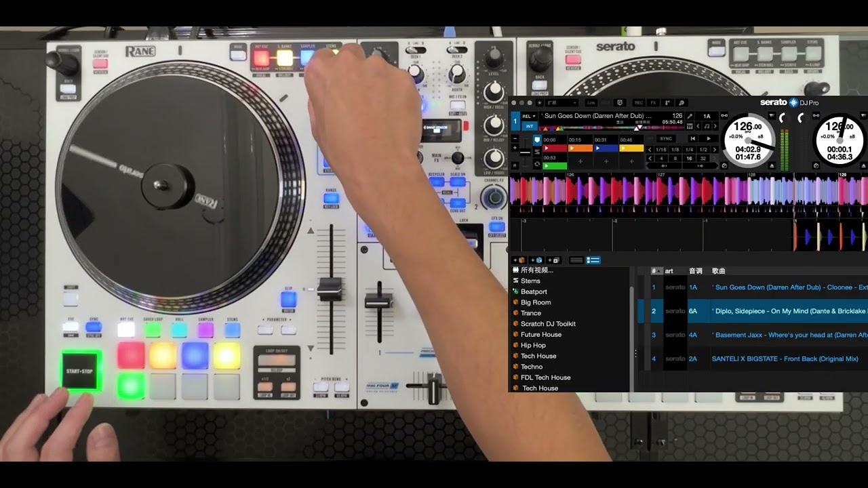Click the rightmost icon in the top toolbar

click(x=682, y=103)
